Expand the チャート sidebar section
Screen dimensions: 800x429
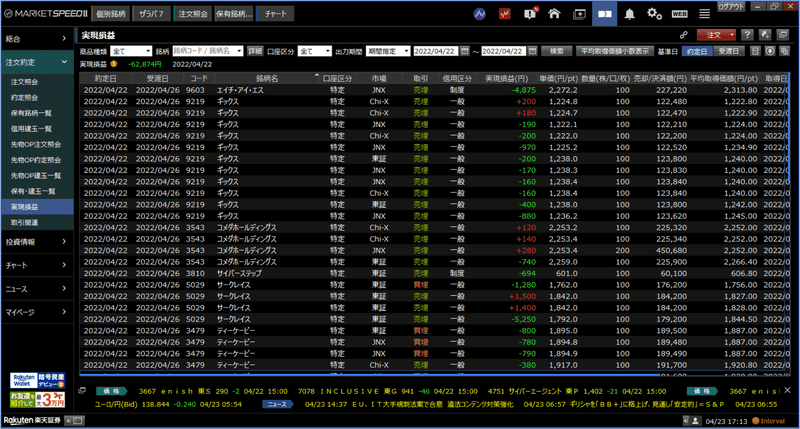[37, 265]
